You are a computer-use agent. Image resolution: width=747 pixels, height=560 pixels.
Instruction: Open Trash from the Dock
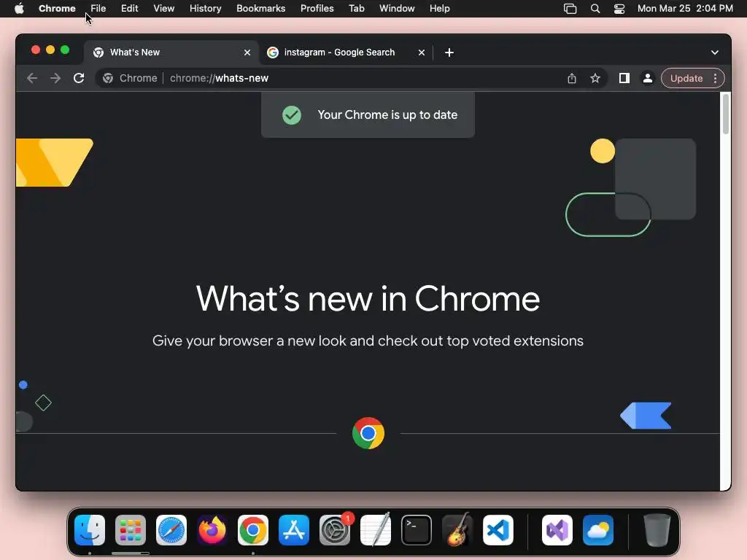657,530
